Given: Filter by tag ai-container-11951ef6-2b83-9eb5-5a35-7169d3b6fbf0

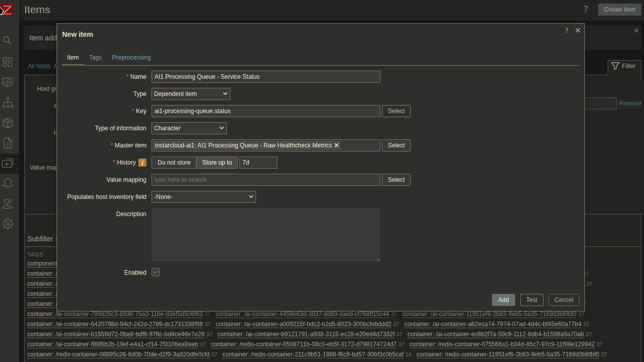Looking at the screenshot, I should click(489, 314).
